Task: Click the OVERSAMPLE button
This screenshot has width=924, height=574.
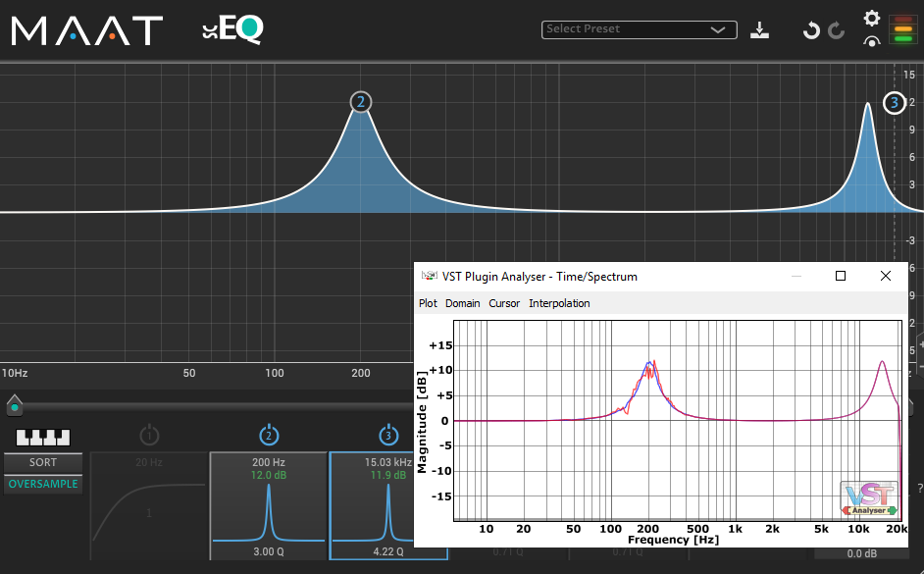Action: (x=43, y=484)
